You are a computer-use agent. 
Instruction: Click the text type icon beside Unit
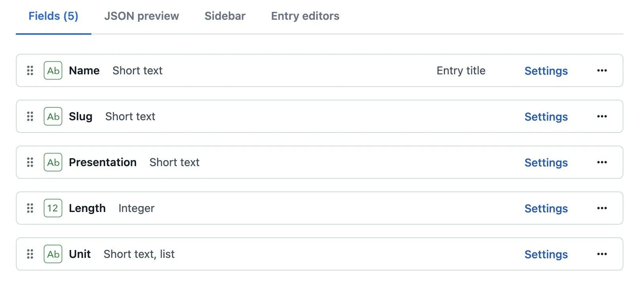point(53,254)
